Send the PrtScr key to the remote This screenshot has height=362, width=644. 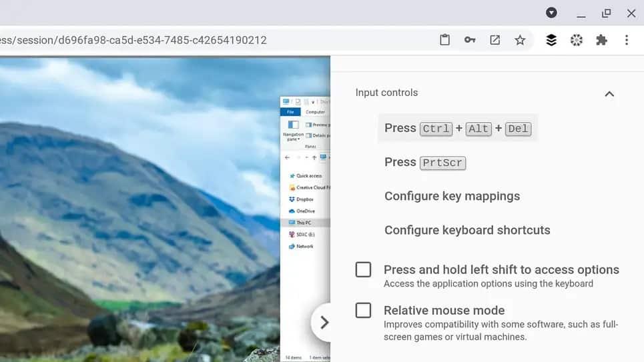coord(425,163)
